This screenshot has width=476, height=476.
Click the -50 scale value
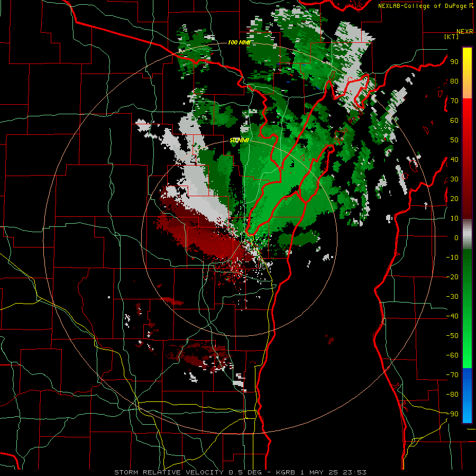tap(452, 335)
